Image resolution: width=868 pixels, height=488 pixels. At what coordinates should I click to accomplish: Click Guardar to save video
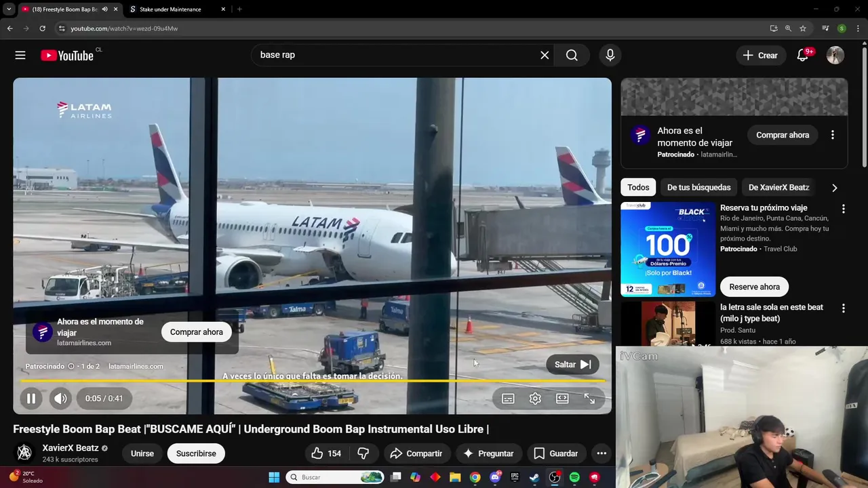point(556,453)
